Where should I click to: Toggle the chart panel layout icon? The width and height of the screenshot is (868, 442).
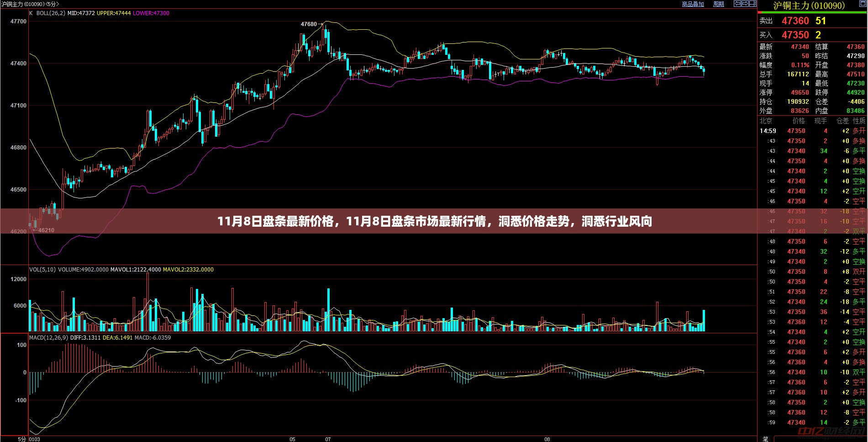[752, 4]
